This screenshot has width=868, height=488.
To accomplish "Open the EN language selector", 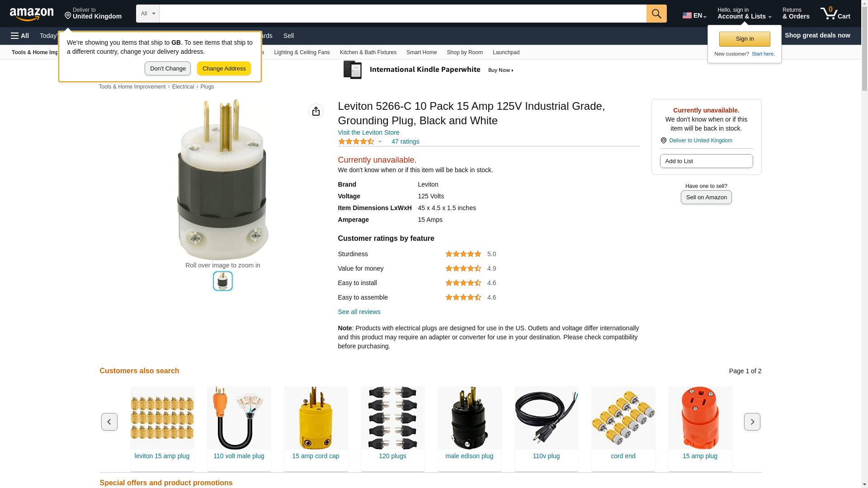I will (694, 15).
